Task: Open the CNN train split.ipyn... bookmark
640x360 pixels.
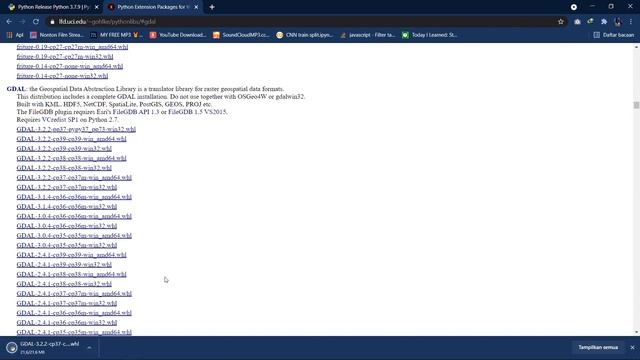Action: [x=304, y=35]
